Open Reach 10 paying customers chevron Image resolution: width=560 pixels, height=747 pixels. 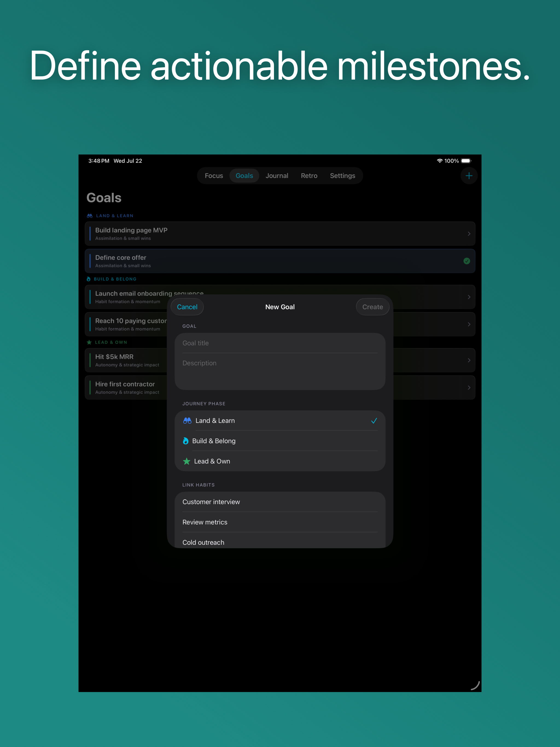[469, 324]
